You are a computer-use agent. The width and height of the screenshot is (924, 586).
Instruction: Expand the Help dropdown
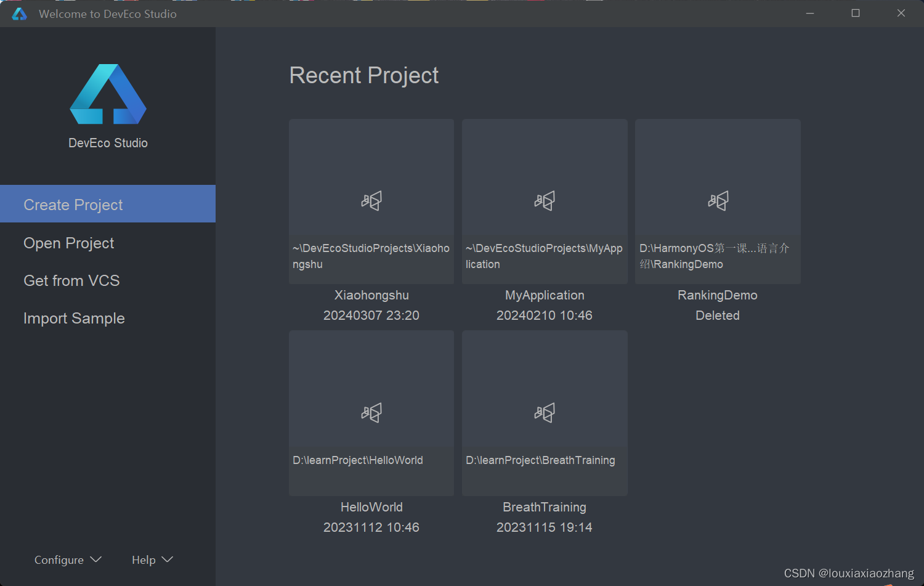coord(152,560)
